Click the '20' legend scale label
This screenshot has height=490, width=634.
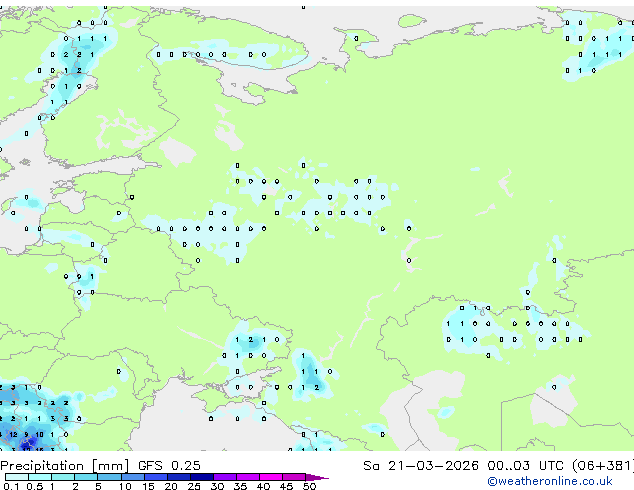click(171, 486)
